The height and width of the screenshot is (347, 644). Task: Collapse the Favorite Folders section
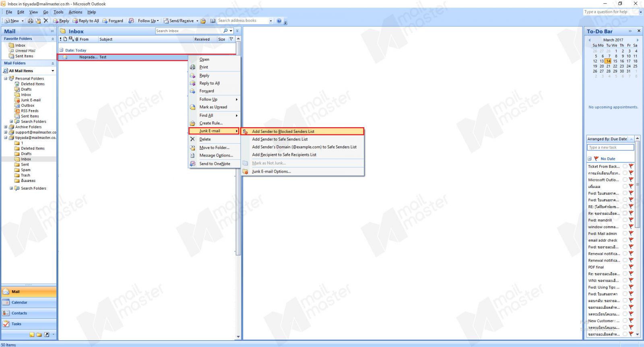pyautogui.click(x=53, y=39)
